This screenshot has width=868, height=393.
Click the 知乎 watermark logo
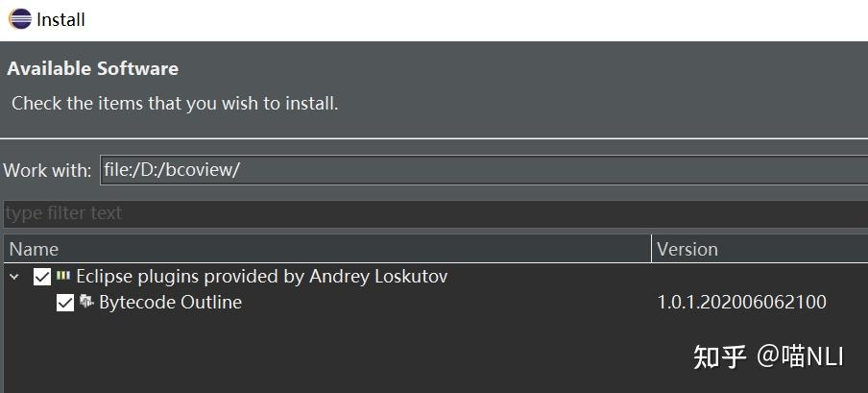719,356
